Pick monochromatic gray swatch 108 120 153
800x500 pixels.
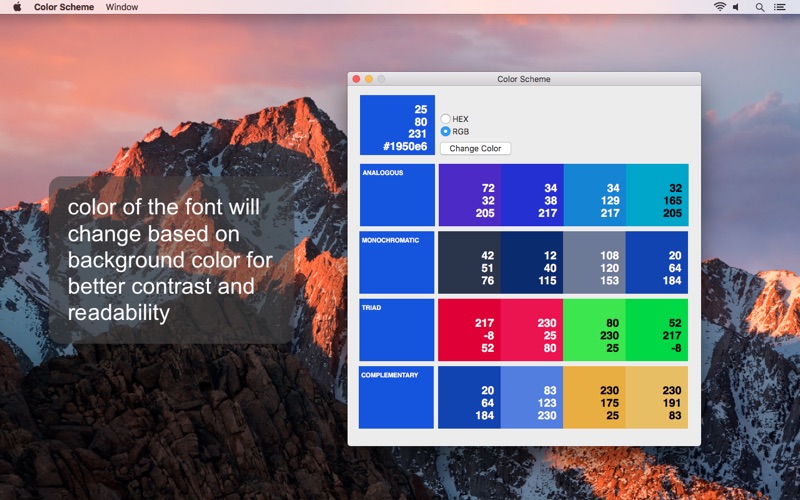point(594,262)
